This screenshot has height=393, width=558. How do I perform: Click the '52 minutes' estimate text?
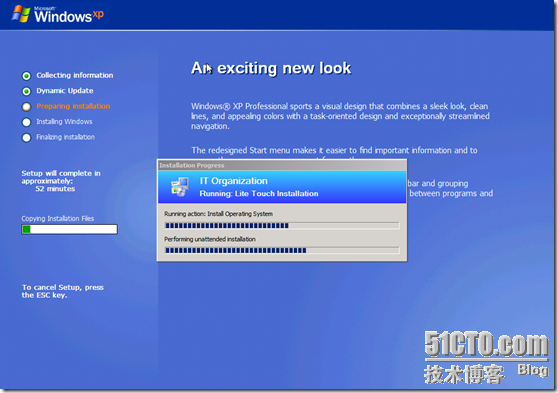tap(55, 189)
